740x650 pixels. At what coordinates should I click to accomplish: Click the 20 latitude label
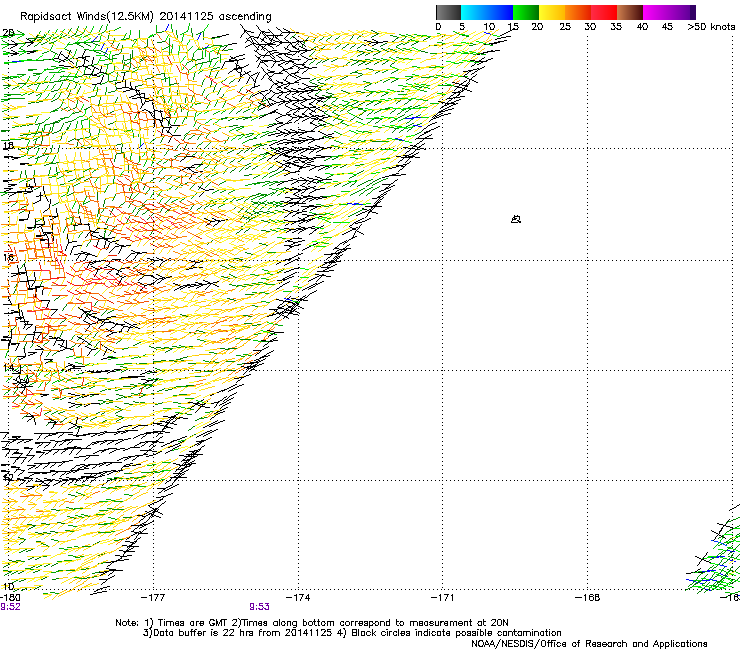coord(8,33)
